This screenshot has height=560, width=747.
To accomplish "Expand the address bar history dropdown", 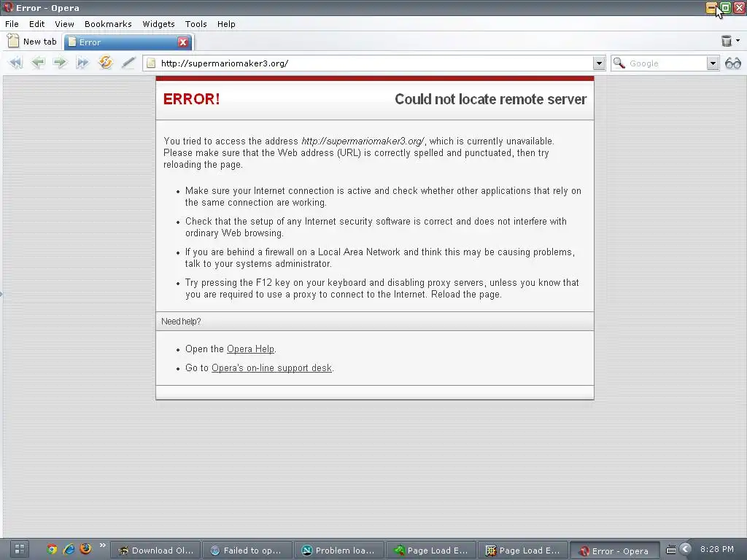I will point(599,63).
